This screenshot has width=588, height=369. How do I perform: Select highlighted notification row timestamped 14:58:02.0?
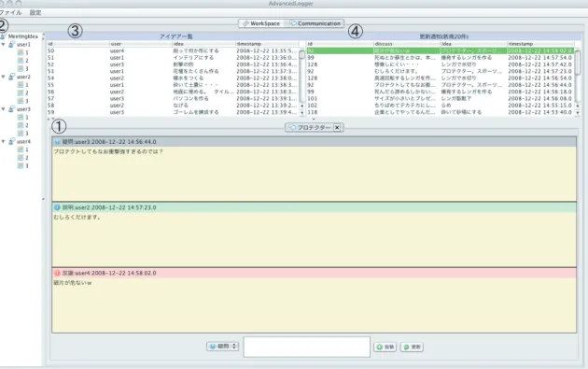click(441, 50)
